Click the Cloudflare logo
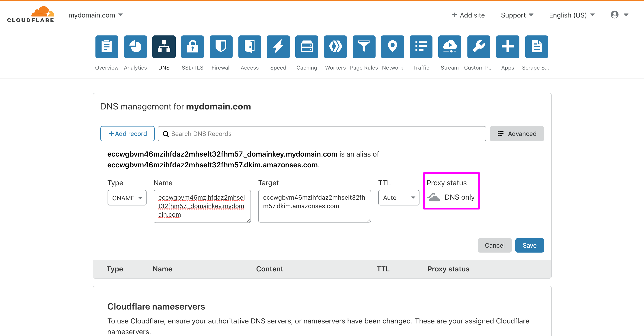 pyautogui.click(x=30, y=14)
